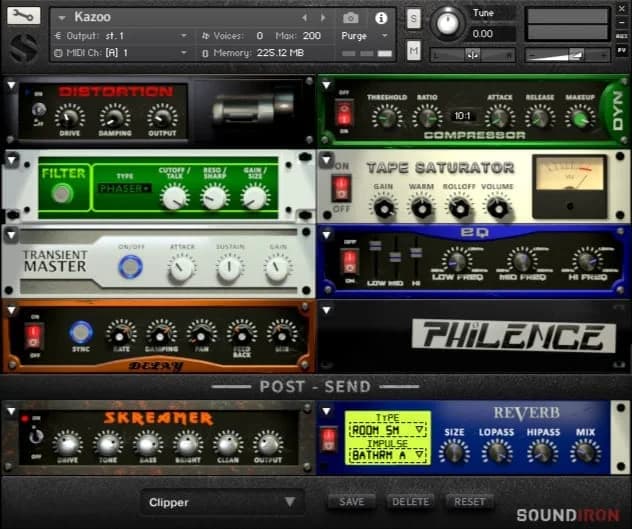This screenshot has width=632, height=529.
Task: Click the Filter green power button
Action: pos(62,194)
